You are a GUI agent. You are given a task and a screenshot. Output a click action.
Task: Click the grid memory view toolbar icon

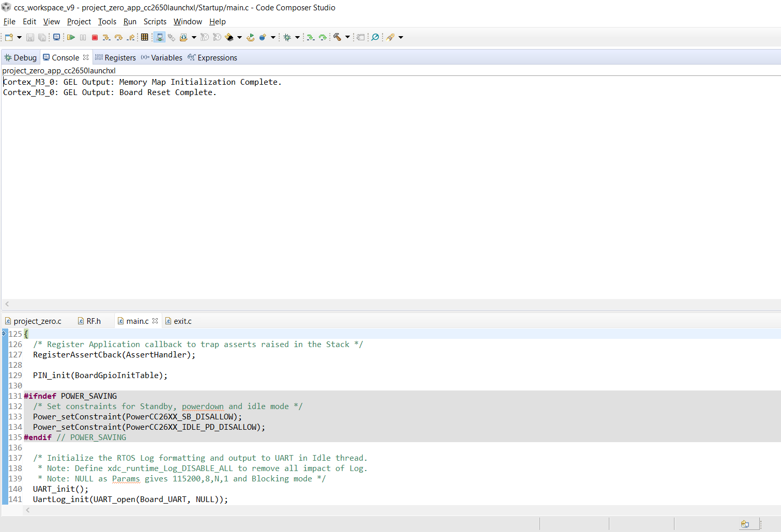[x=144, y=37]
